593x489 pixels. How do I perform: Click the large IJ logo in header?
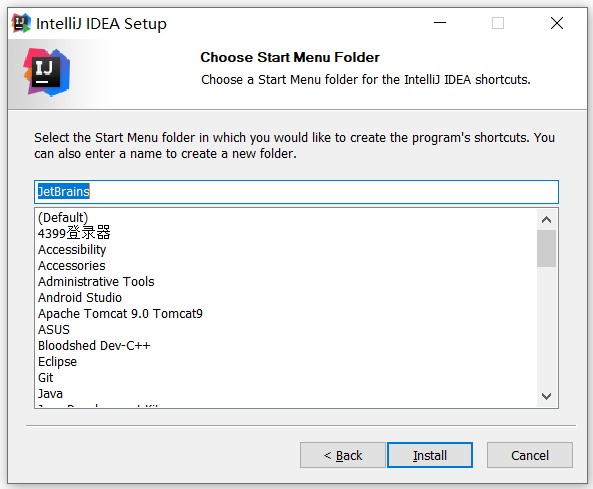click(47, 72)
